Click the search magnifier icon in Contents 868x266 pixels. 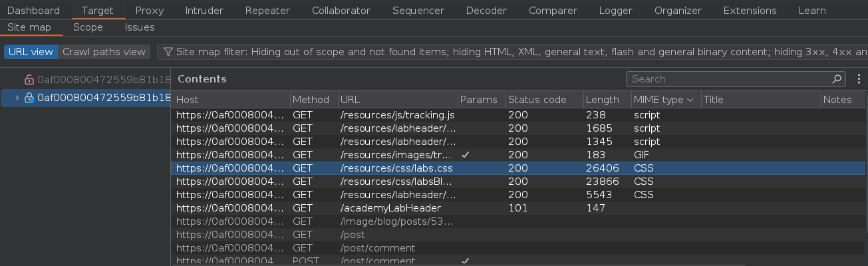837,79
